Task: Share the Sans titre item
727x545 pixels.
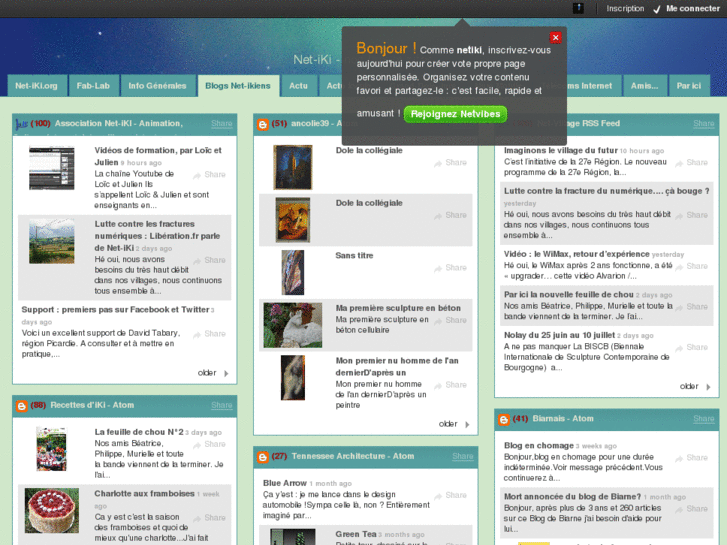Action: click(450, 268)
